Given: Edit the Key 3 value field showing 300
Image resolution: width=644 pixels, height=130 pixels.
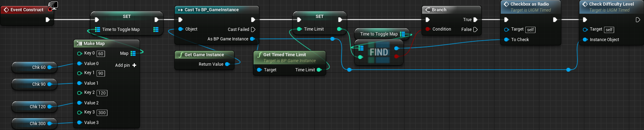Looking at the screenshot, I should (102, 113).
